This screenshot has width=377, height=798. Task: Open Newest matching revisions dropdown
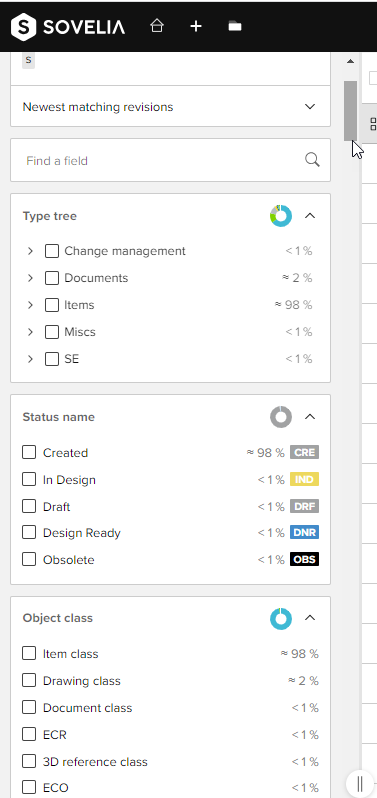[170, 106]
